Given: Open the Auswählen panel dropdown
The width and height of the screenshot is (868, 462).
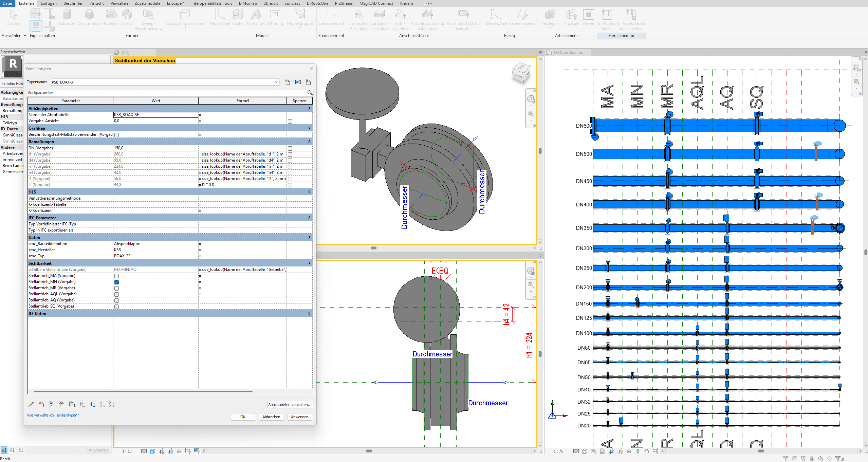Looking at the screenshot, I should 14,36.
